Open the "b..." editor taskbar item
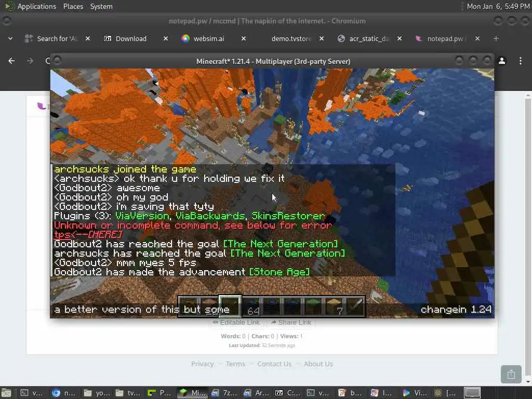 click(x=351, y=393)
